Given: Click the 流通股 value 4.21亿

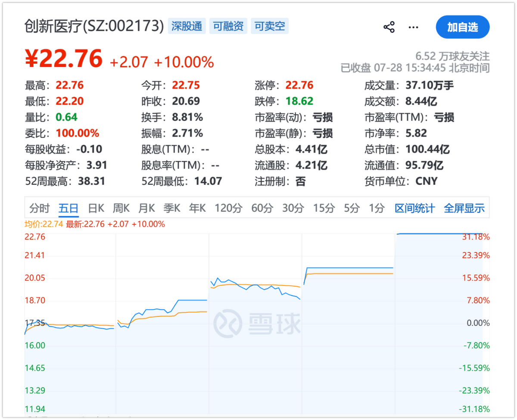Looking at the screenshot, I should pos(311,165).
